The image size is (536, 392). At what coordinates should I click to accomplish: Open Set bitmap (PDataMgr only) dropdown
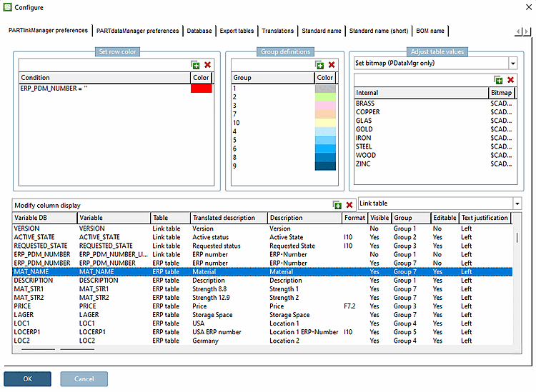point(512,63)
